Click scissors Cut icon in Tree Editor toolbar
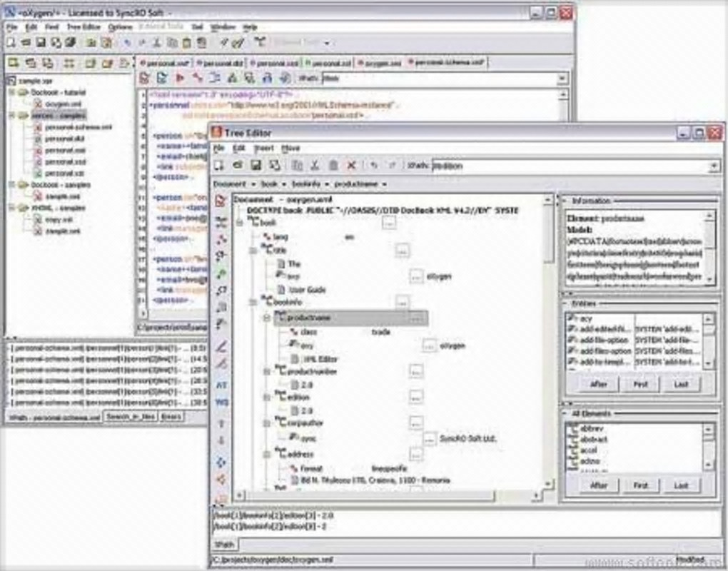The width and height of the screenshot is (728, 571). 315,166
